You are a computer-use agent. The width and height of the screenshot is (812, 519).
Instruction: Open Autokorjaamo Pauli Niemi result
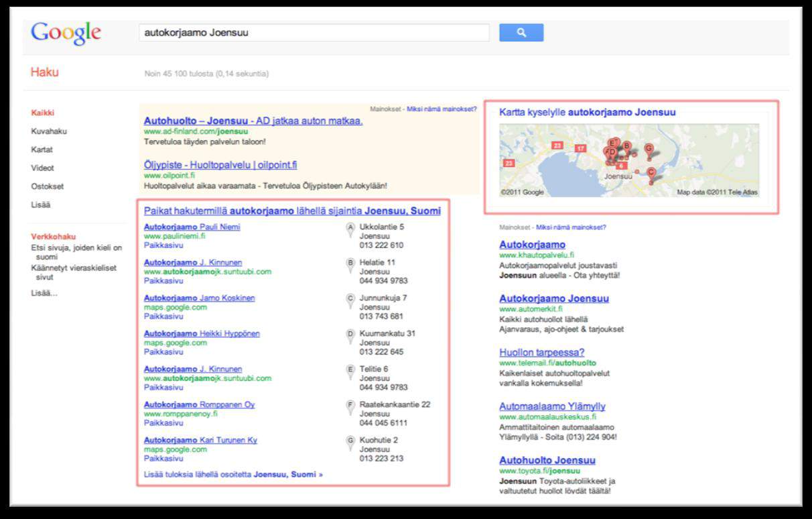[x=192, y=227]
